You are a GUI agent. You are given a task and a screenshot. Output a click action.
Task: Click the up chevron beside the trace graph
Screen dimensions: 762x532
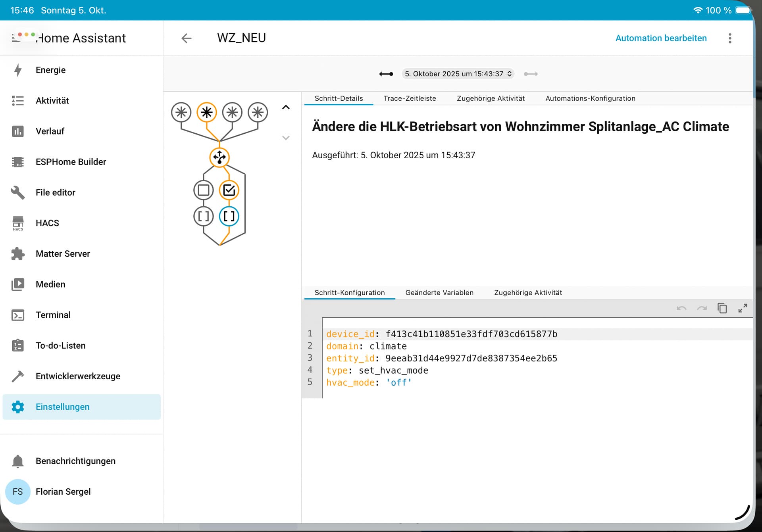pyautogui.click(x=286, y=107)
